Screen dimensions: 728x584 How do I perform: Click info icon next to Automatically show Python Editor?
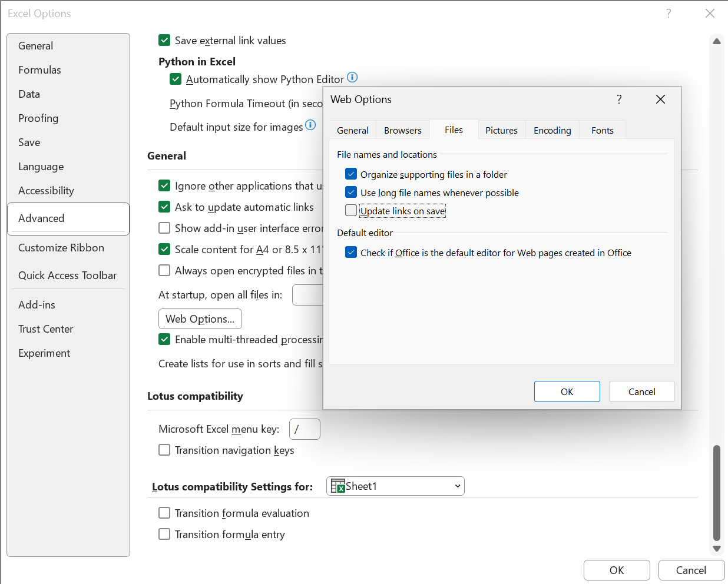coord(352,77)
